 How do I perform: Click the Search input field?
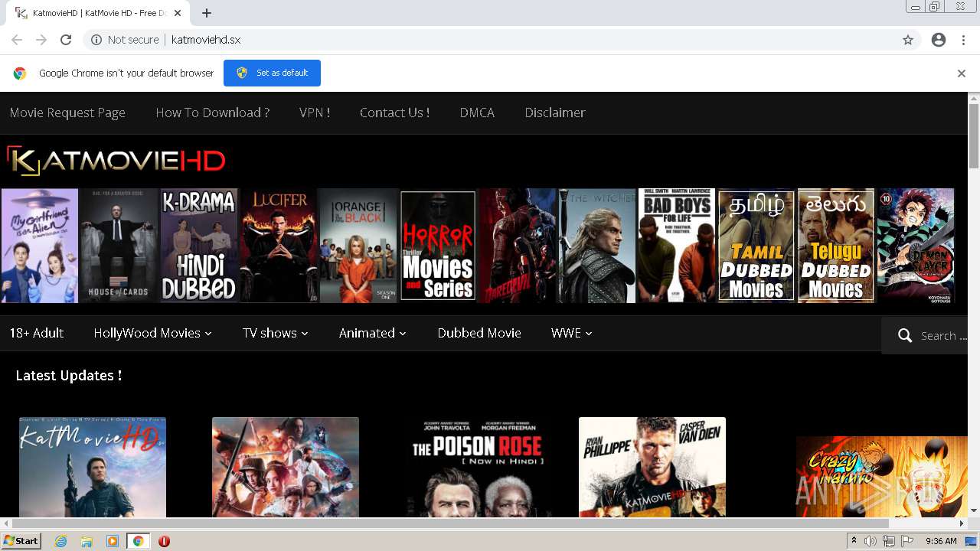point(943,336)
